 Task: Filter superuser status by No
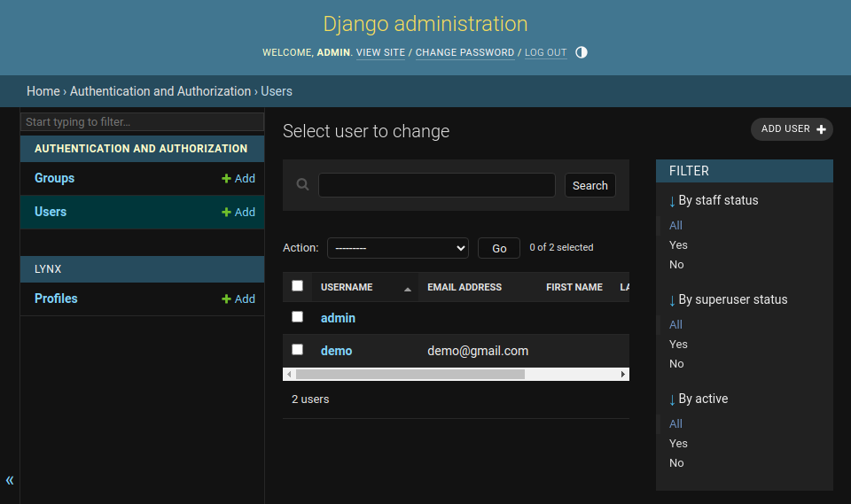676,364
